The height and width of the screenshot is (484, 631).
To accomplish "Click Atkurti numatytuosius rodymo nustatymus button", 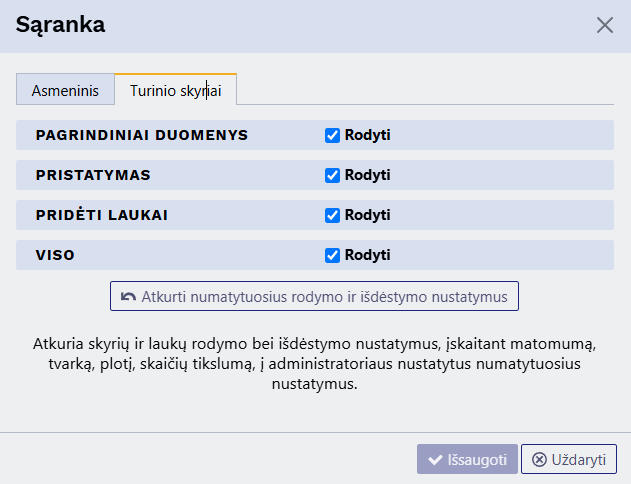I will click(x=314, y=296).
